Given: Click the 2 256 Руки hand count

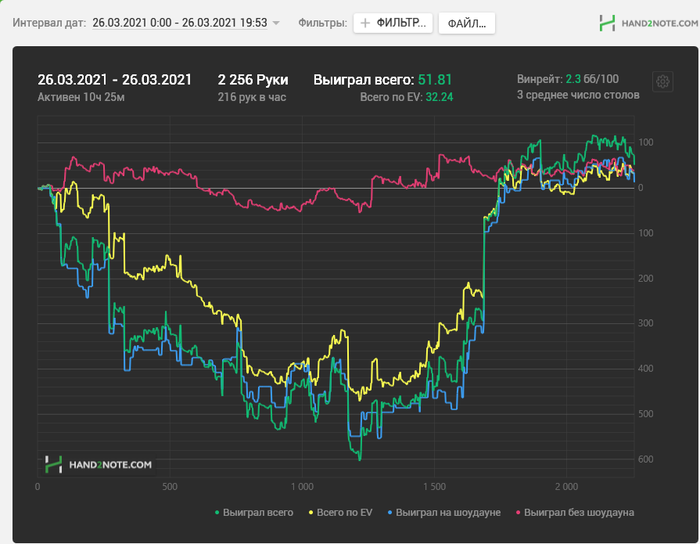Looking at the screenshot, I should tap(253, 80).
